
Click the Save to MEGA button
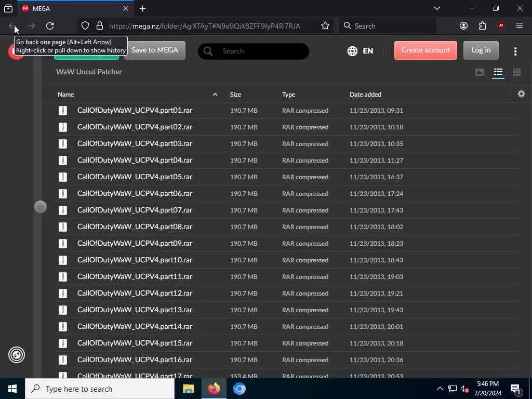point(155,50)
